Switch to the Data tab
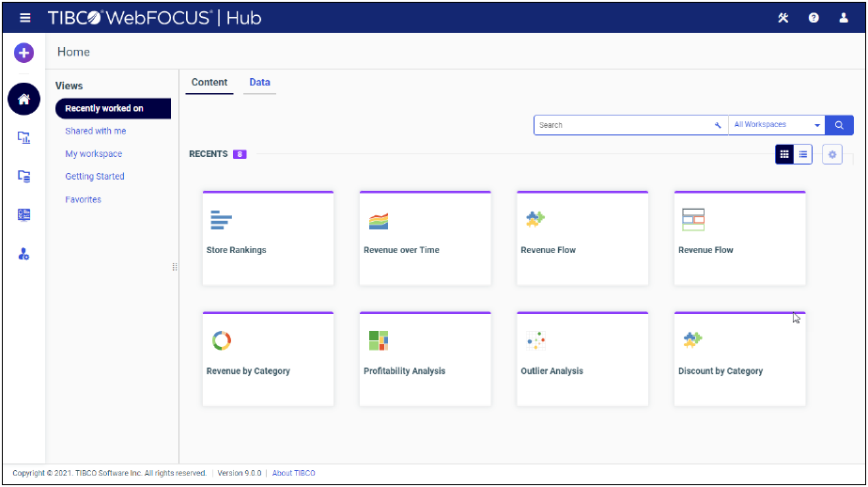The height and width of the screenshot is (487, 868). (x=259, y=83)
